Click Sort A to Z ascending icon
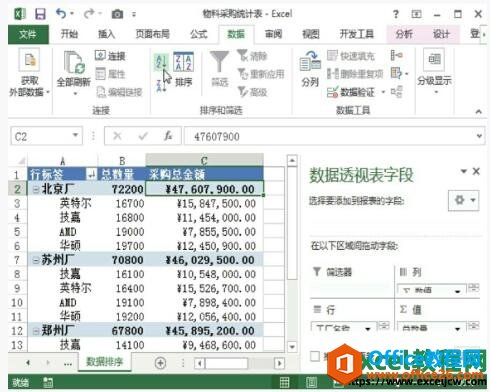The width and height of the screenshot is (490, 392). (161, 62)
